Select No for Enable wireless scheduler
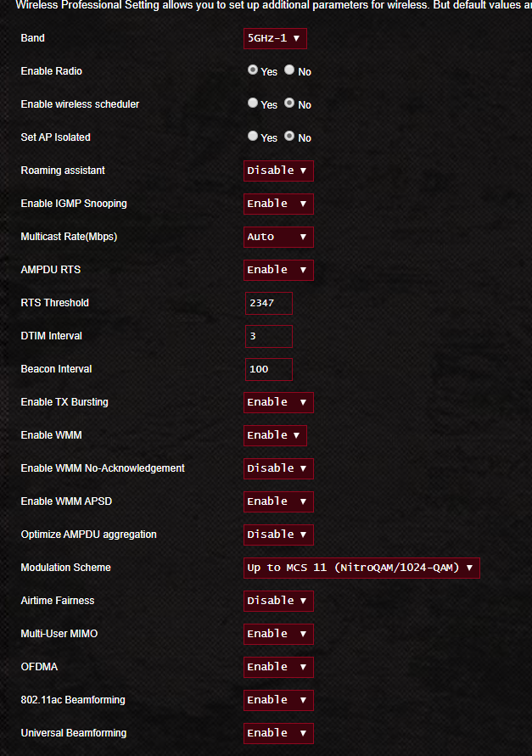The height and width of the screenshot is (756, 532). 289,103
